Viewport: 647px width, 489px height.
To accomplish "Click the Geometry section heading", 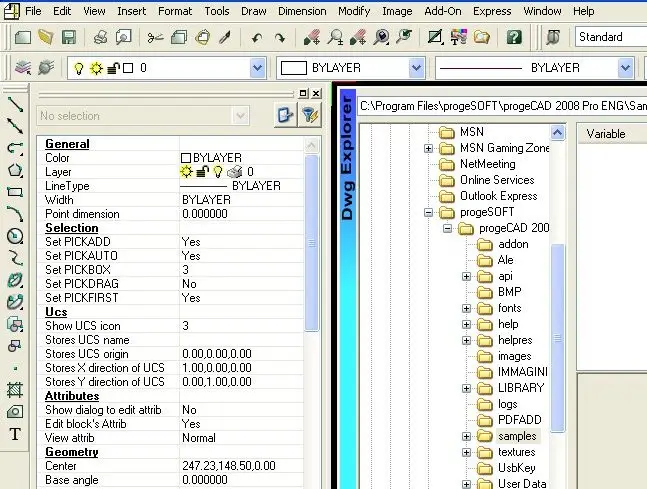I will pyautogui.click(x=71, y=452).
